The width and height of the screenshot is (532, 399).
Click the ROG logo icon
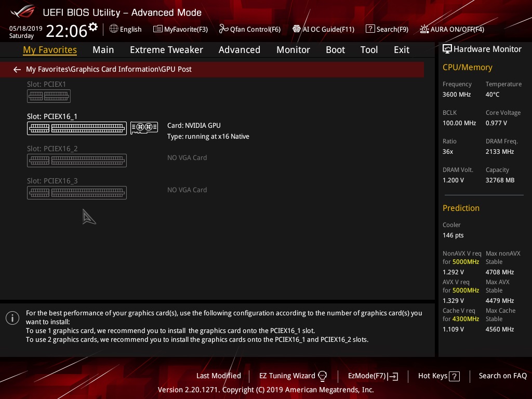click(x=23, y=11)
